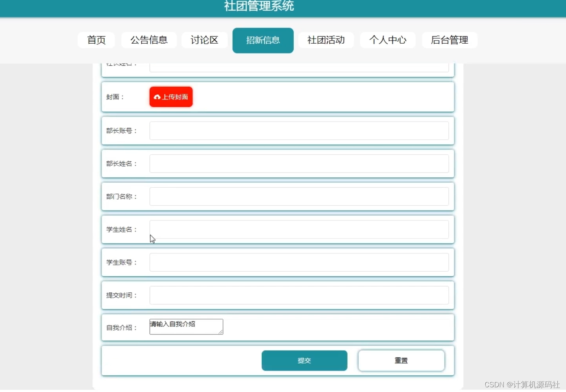Click the 自我介绍 textarea
Image resolution: width=566 pixels, height=392 pixels.
(186, 327)
